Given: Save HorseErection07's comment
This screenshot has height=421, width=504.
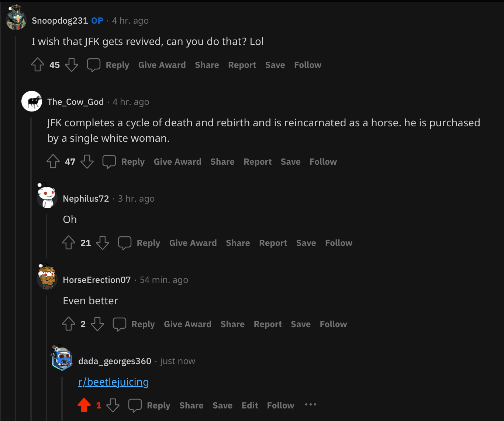Looking at the screenshot, I should click(300, 324).
